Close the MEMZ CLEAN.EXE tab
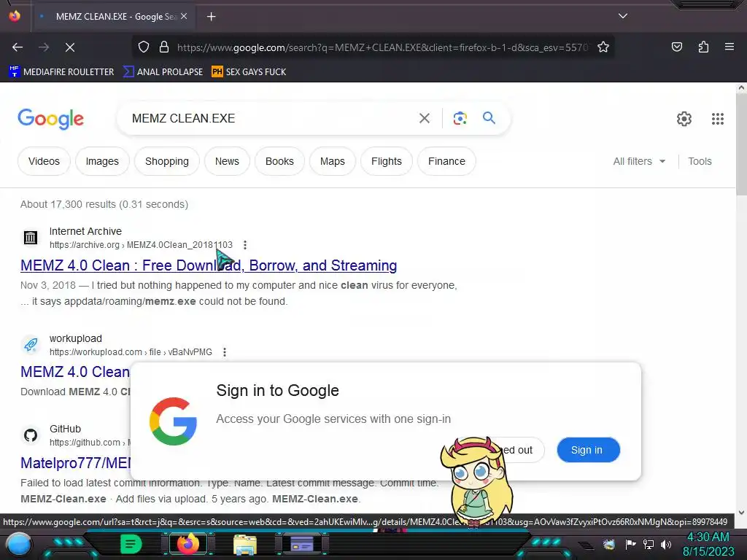The width and height of the screenshot is (747, 560). pos(184,16)
